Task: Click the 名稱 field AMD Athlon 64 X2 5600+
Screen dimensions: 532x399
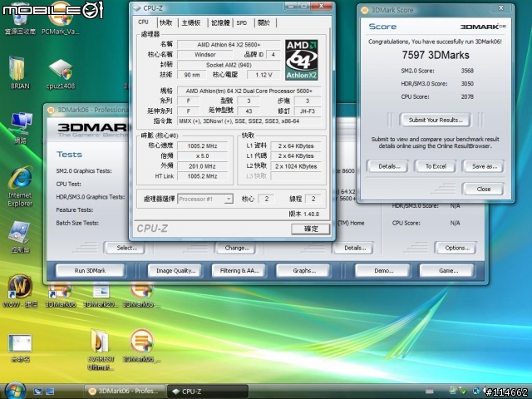Action: 229,44
